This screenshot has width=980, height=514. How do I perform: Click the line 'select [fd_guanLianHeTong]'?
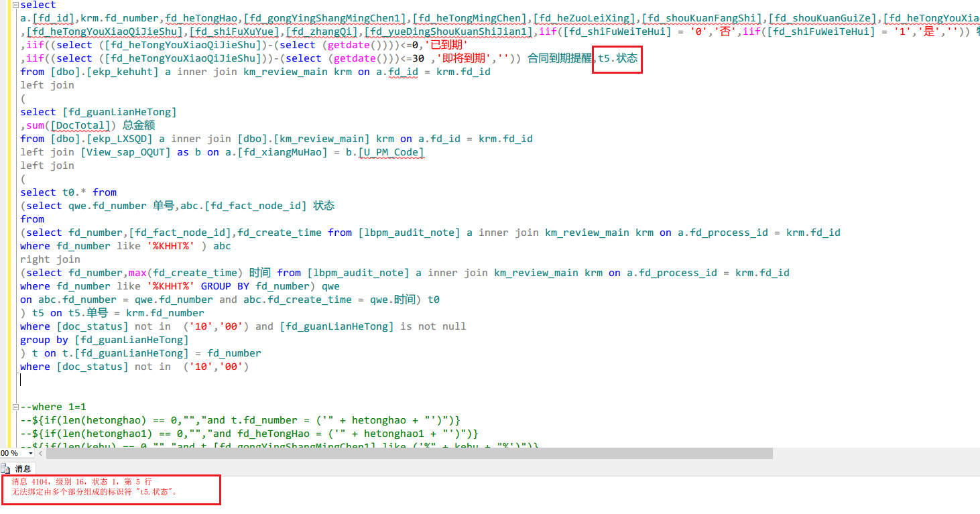pyautogui.click(x=99, y=112)
